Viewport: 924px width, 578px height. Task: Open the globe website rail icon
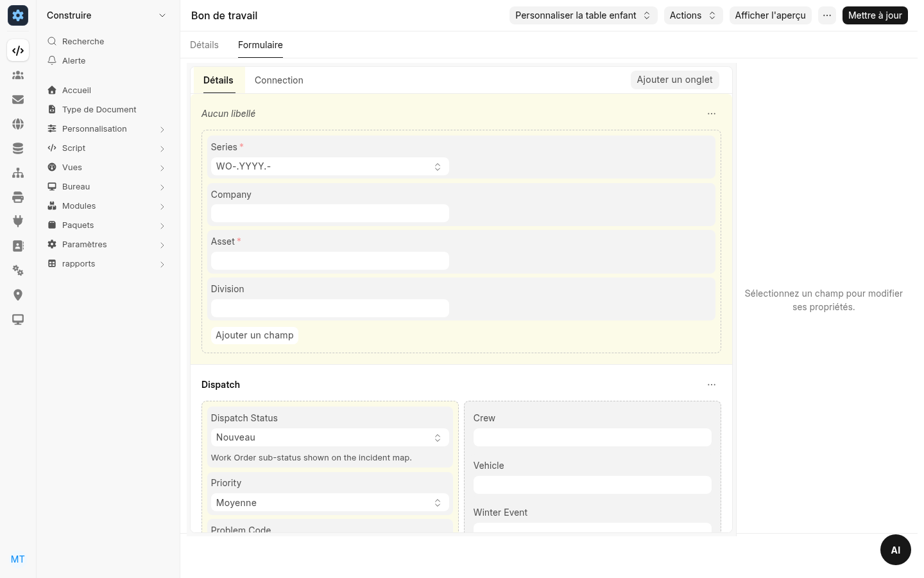click(x=18, y=124)
